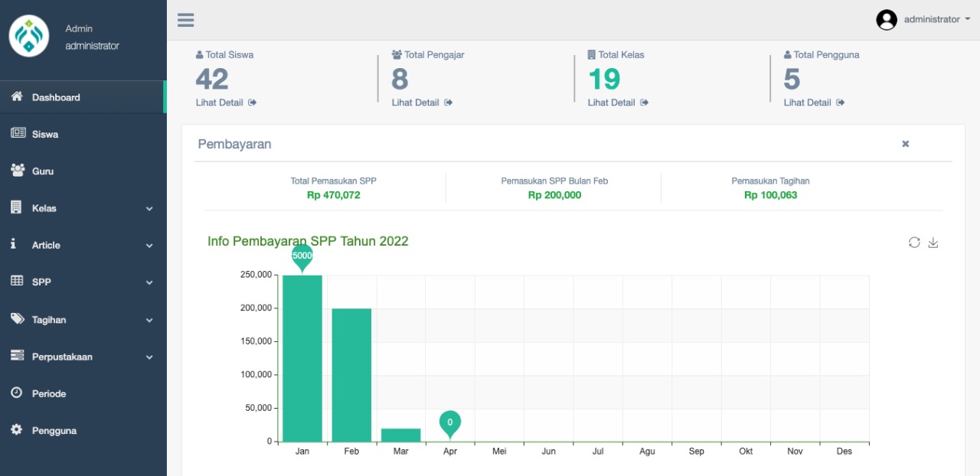The image size is (980, 476).
Task: Click the chart refresh icon
Action: pyautogui.click(x=914, y=243)
